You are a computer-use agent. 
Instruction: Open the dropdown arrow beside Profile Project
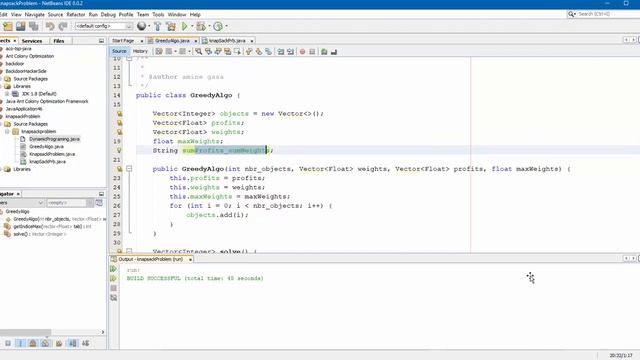227,27
